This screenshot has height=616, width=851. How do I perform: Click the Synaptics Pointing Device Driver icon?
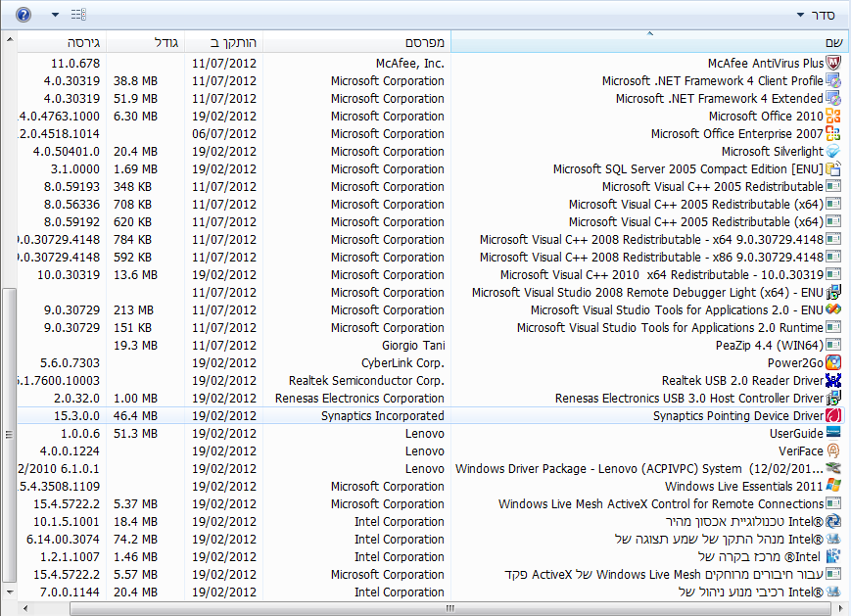coord(833,416)
